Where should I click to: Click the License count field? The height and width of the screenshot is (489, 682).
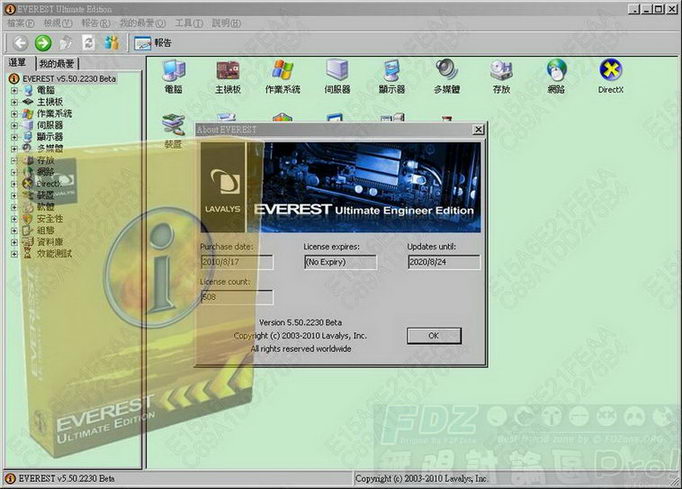coord(236,297)
